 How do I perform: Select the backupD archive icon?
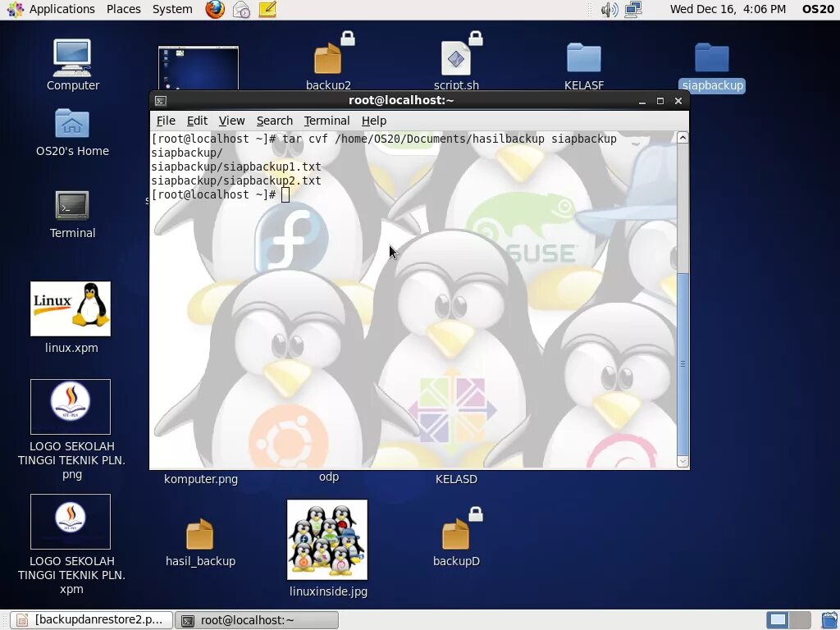coord(456,533)
